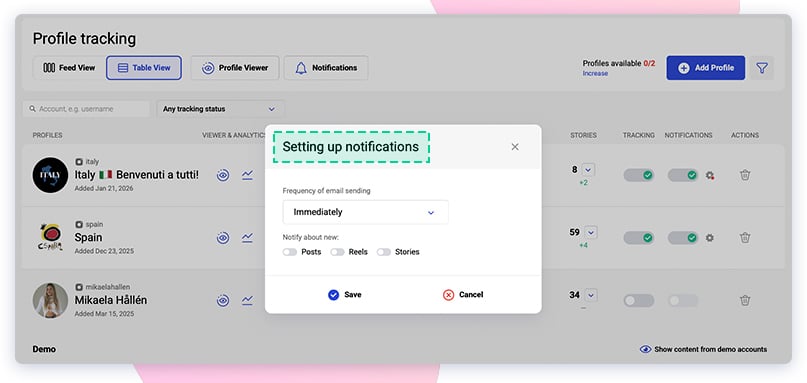Toggle Reels notification switch
Screen dimensions: 807x383
pyautogui.click(x=338, y=252)
